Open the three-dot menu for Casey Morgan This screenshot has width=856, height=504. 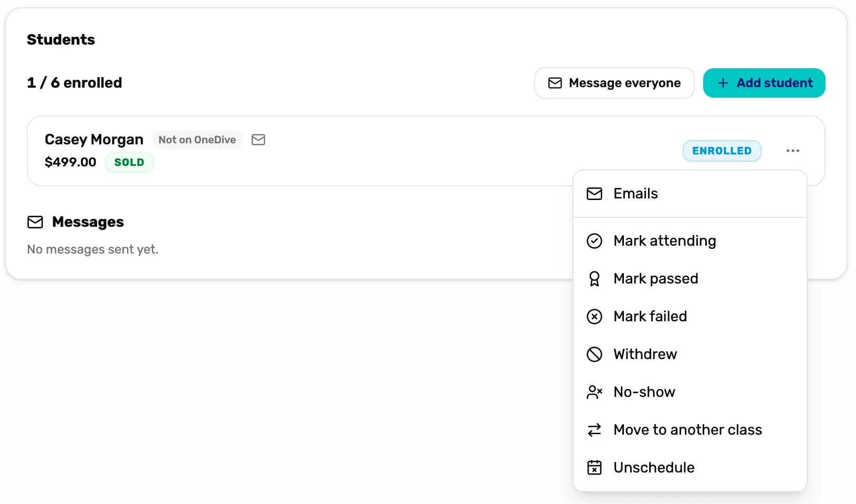(792, 151)
